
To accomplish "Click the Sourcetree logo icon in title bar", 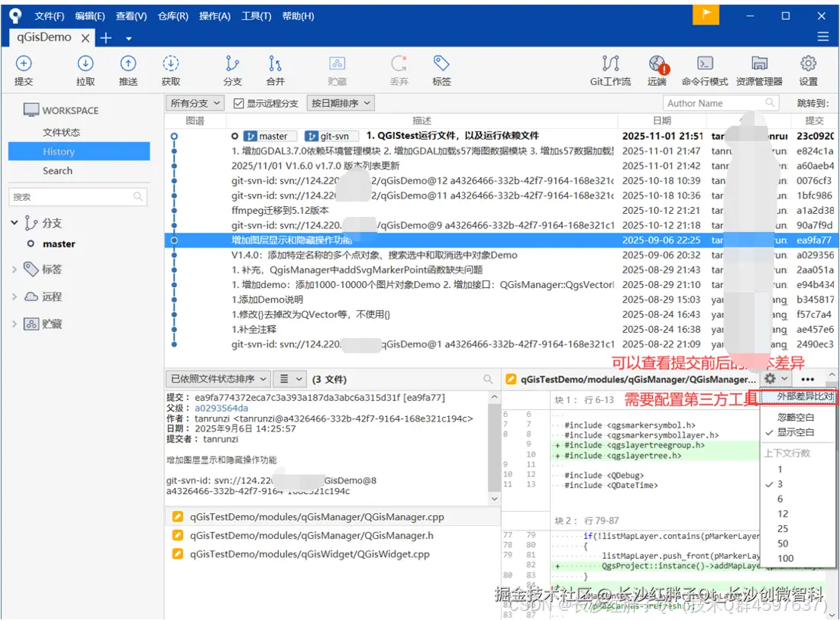I will click(15, 15).
